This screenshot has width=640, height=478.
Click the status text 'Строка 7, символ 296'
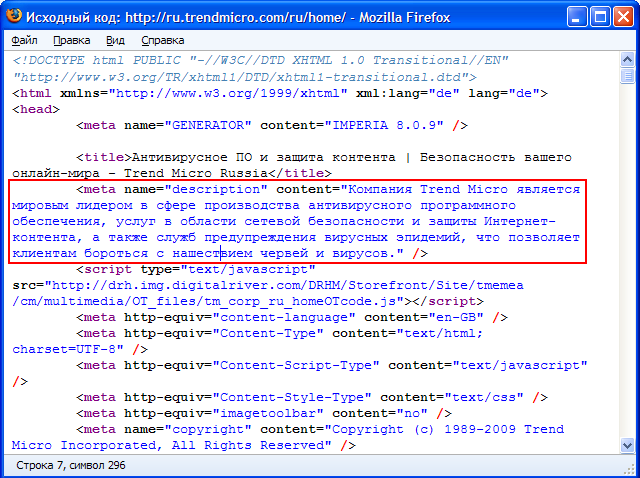pyautogui.click(x=71, y=465)
